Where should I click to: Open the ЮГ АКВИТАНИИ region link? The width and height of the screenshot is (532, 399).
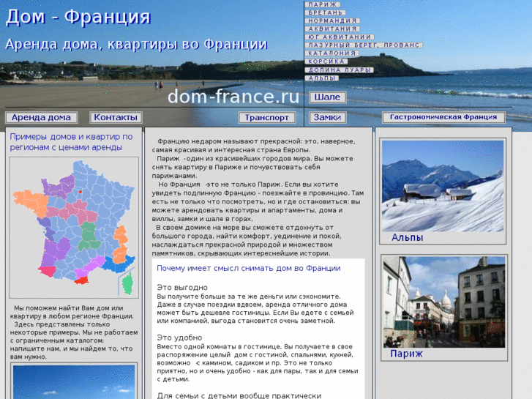[x=340, y=37]
